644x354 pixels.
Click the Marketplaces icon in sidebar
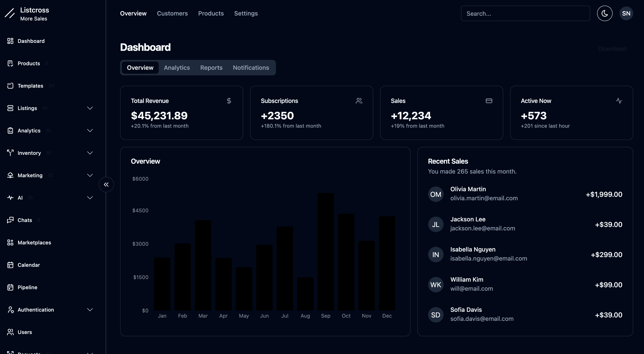pyautogui.click(x=10, y=242)
